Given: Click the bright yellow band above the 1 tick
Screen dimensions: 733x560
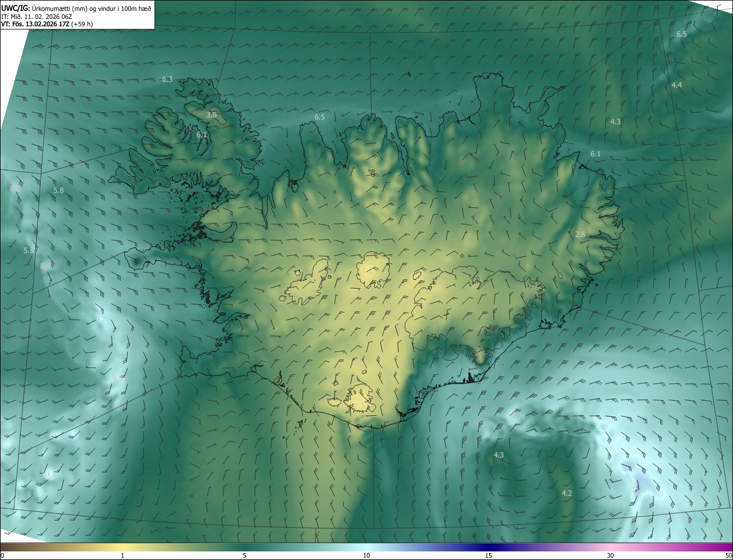Looking at the screenshot, I should (x=123, y=547).
